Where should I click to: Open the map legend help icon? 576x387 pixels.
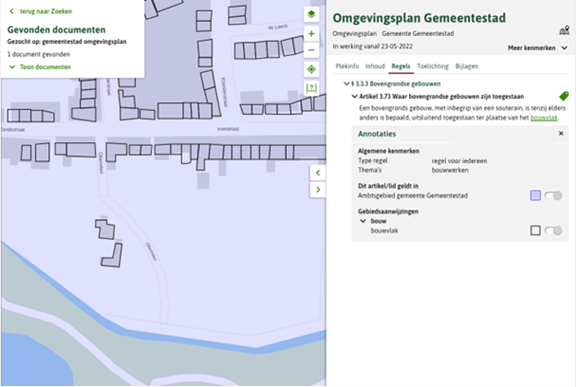click(311, 88)
